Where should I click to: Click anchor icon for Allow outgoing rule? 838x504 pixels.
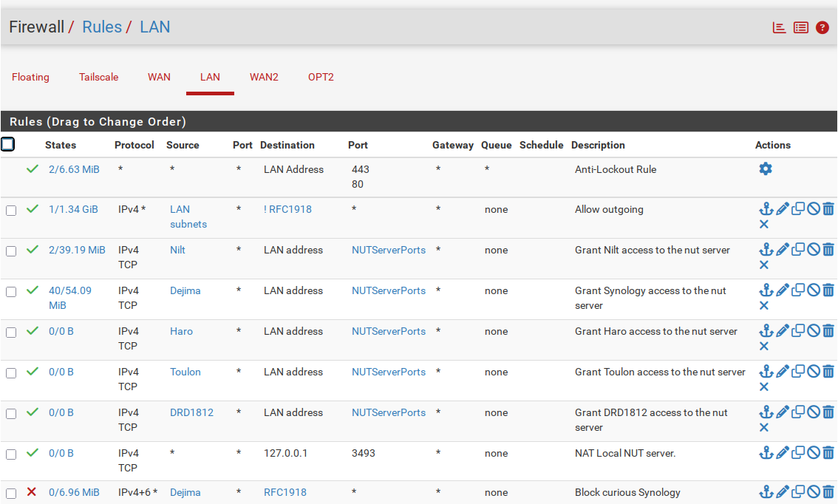[766, 209]
